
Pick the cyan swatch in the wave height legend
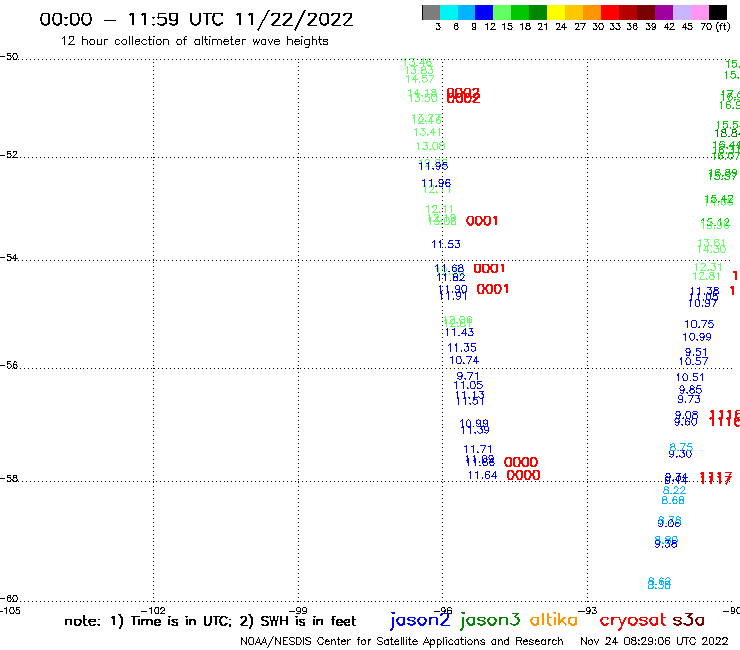[x=449, y=12]
